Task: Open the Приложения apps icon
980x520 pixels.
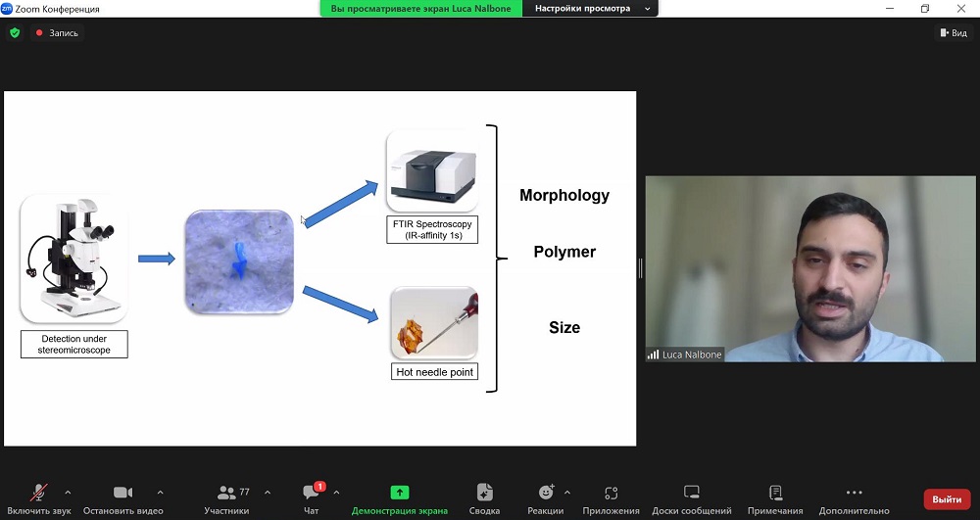Action: [612, 493]
